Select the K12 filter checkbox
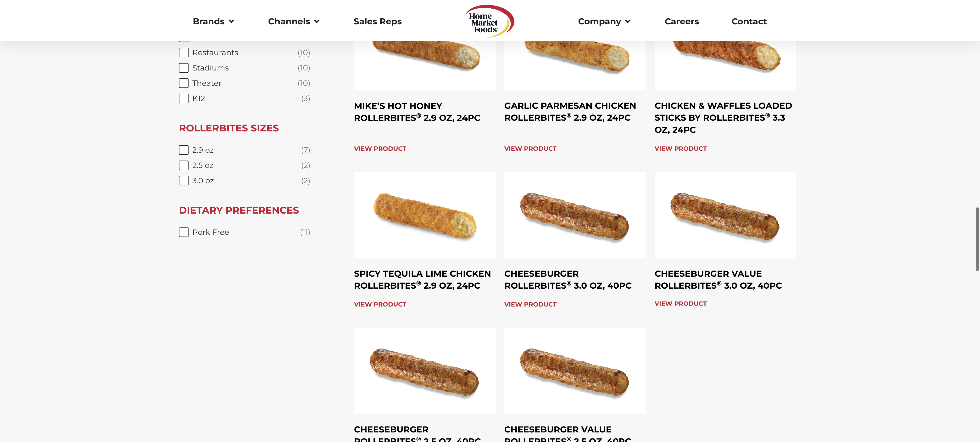Screen dimensions: 980x442 184,98
